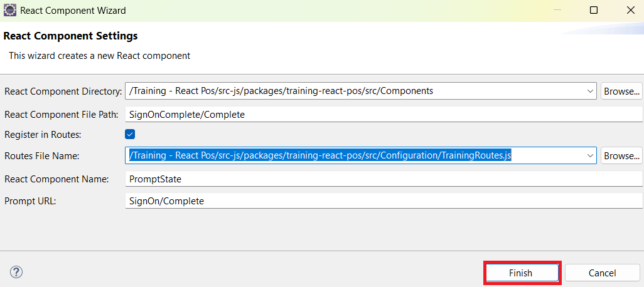Close the React Component Wizard window

pos(630,10)
